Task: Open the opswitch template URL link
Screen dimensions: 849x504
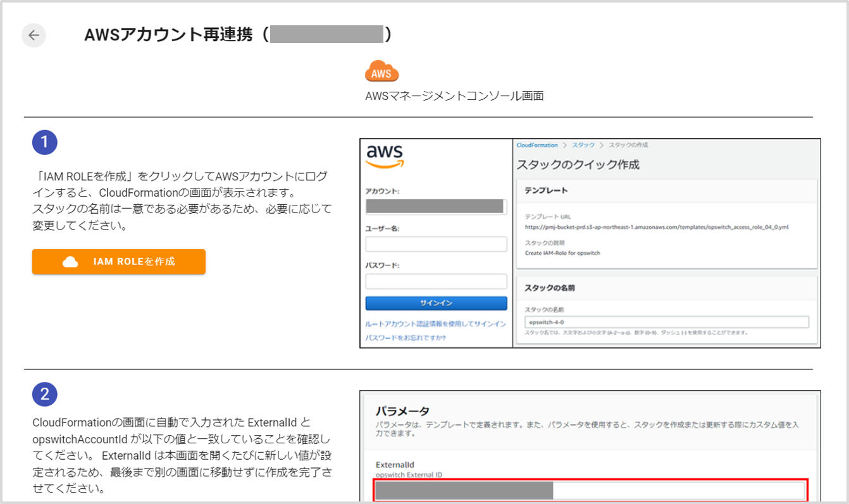Action: [657, 226]
